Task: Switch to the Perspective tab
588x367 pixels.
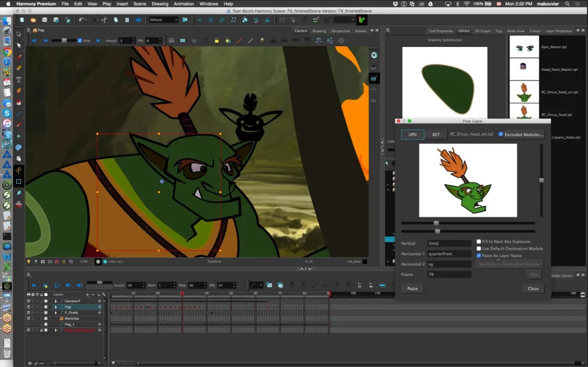Action: (x=340, y=31)
